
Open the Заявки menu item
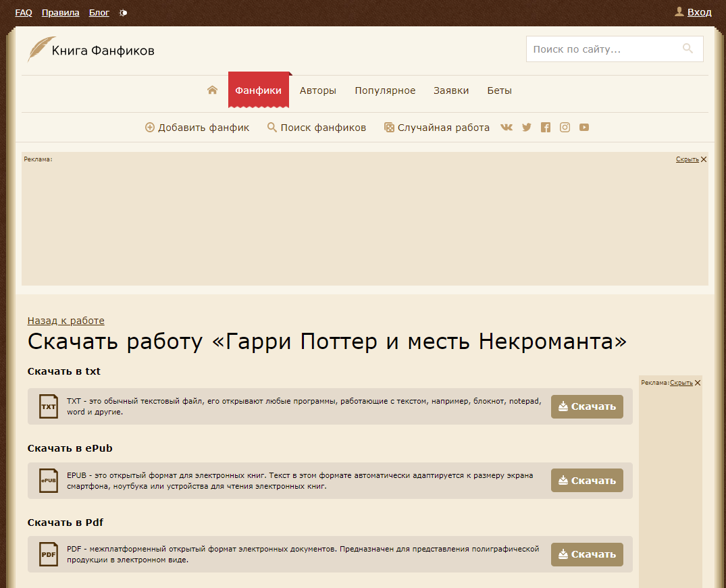click(x=451, y=90)
